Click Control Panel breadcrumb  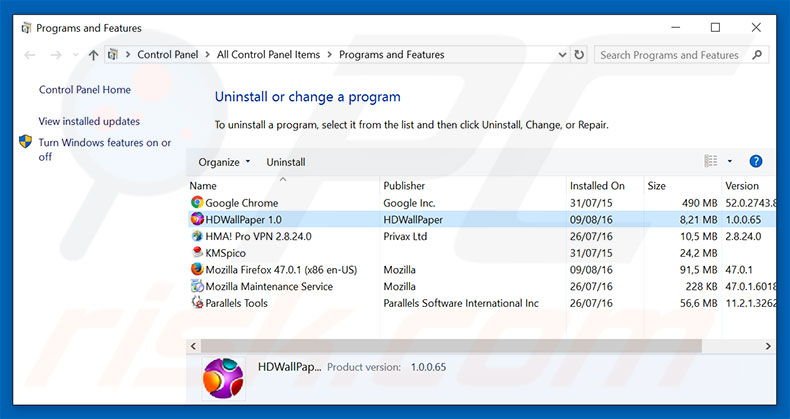tap(168, 54)
